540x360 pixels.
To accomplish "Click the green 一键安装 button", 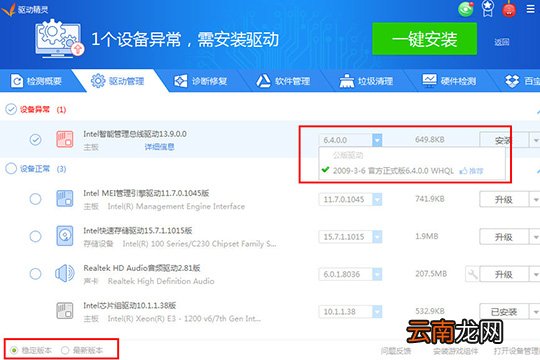I will 424,39.
